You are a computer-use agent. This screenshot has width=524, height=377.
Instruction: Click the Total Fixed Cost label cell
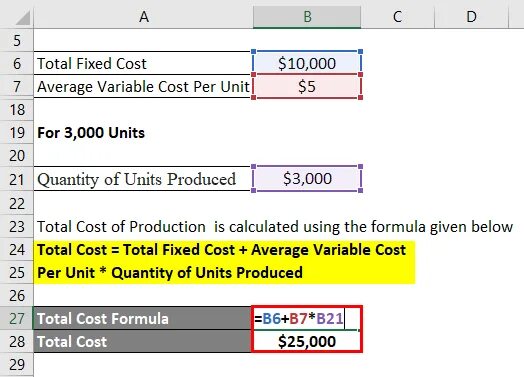(x=143, y=64)
